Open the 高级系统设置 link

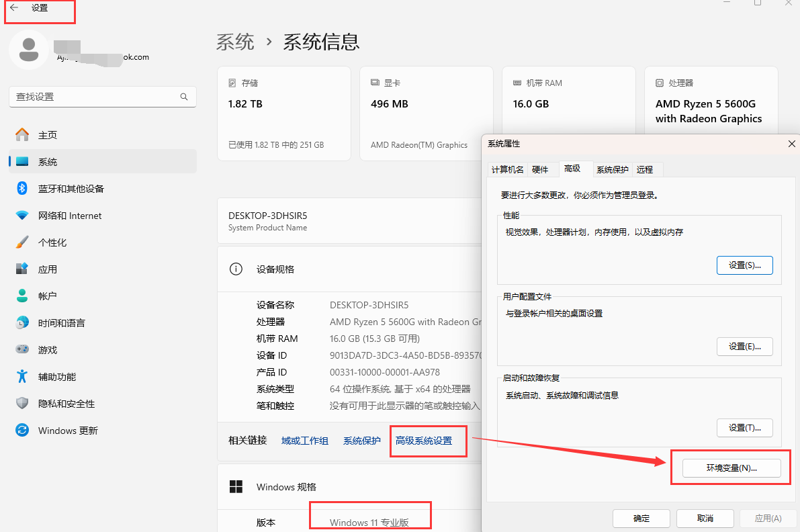coord(423,441)
